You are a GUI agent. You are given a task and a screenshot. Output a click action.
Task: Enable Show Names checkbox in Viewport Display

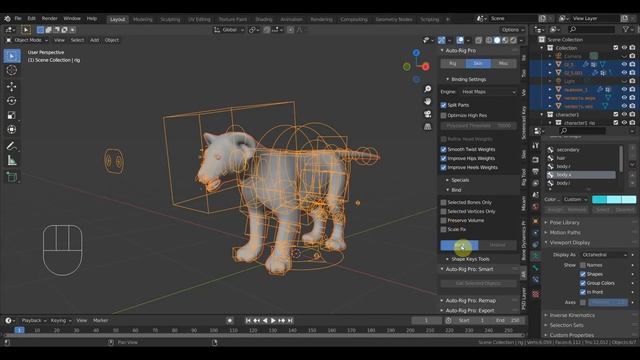click(x=583, y=265)
